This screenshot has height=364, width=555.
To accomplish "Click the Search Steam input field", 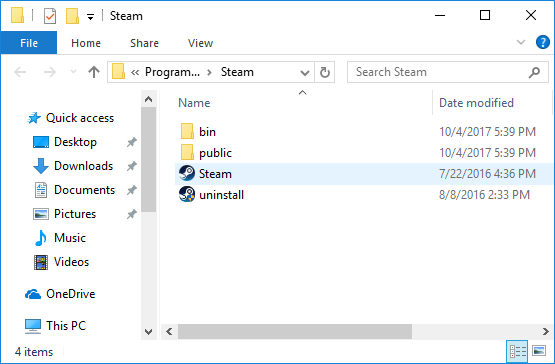I will (x=439, y=72).
